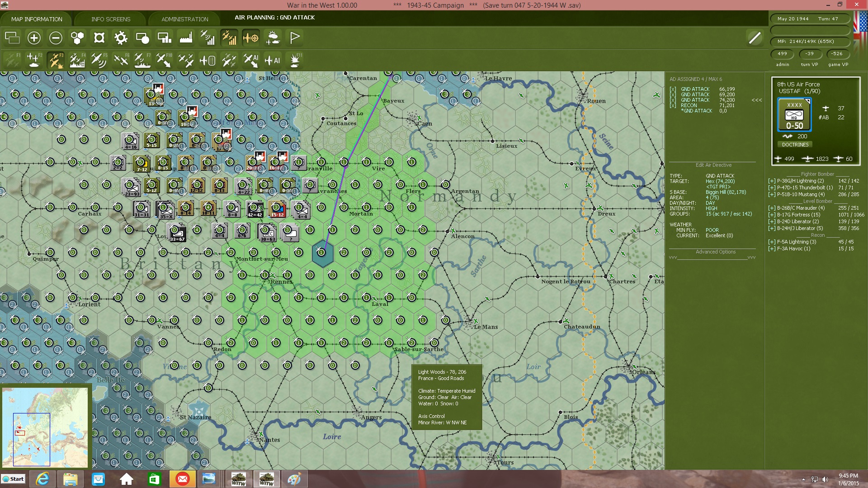
Task: Select the weather overlay toolbar icon
Action: coord(273,38)
